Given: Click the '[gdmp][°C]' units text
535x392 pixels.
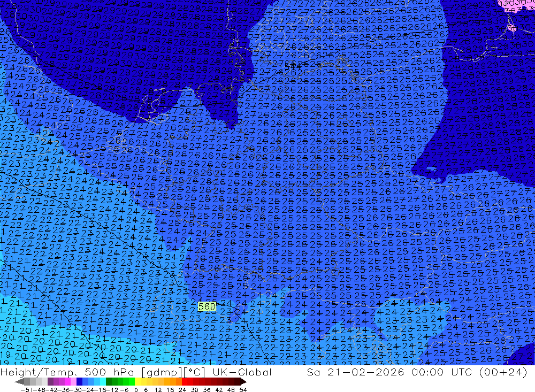Looking at the screenshot, I should click(173, 372).
